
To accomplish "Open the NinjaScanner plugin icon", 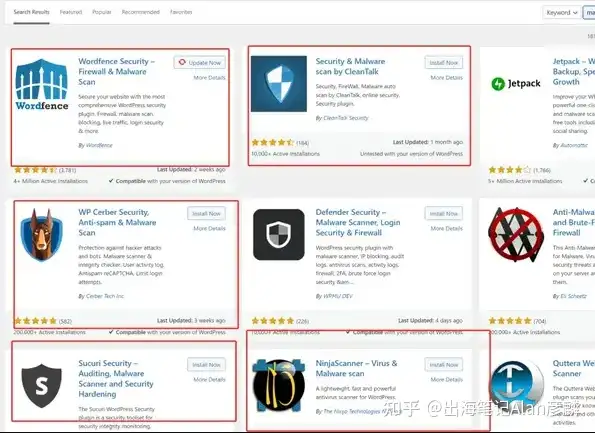I will 279,386.
